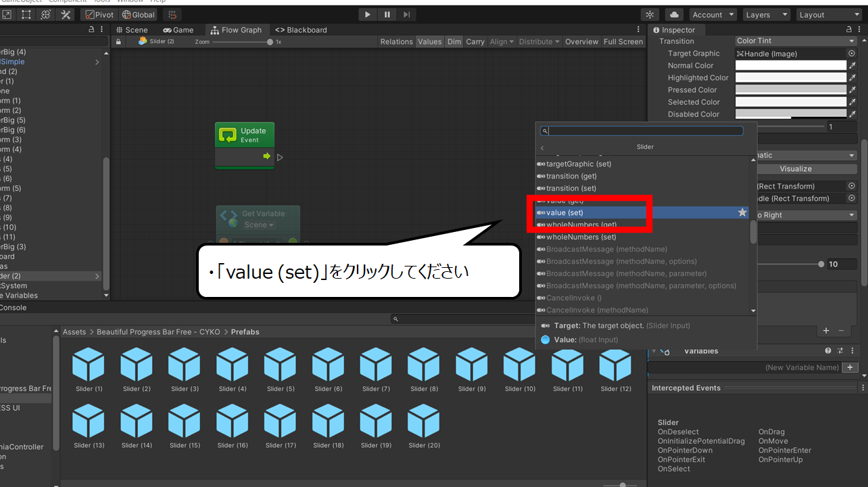Lock the Flow Graph window

coord(118,41)
